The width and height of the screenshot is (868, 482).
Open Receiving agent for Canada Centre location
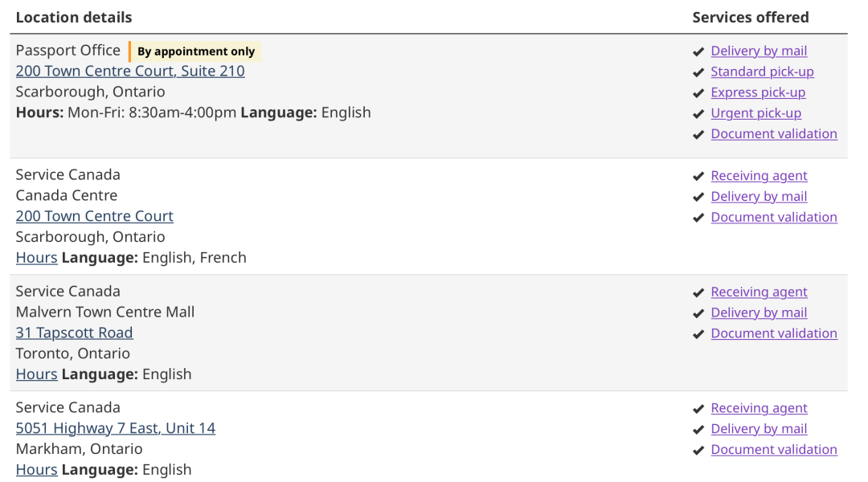759,175
